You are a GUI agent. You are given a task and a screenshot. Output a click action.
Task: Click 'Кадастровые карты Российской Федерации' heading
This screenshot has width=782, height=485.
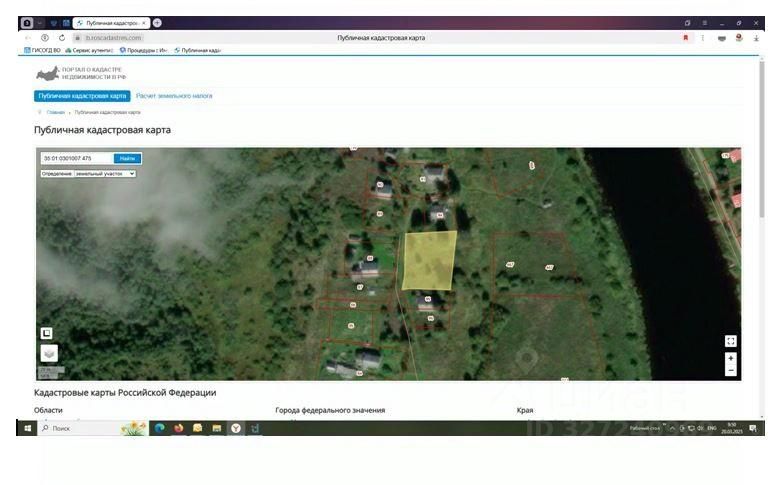click(125, 393)
